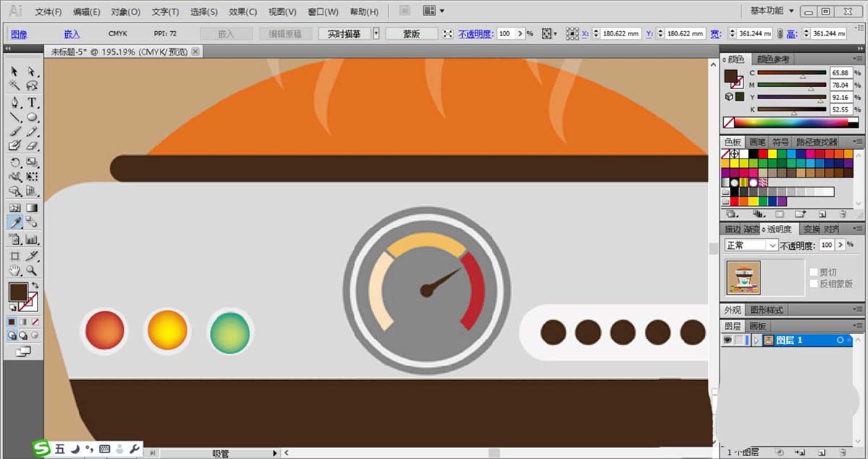Viewport: 868px width, 459px height.
Task: Open opacity arrow in Transparency panel
Action: point(841,245)
